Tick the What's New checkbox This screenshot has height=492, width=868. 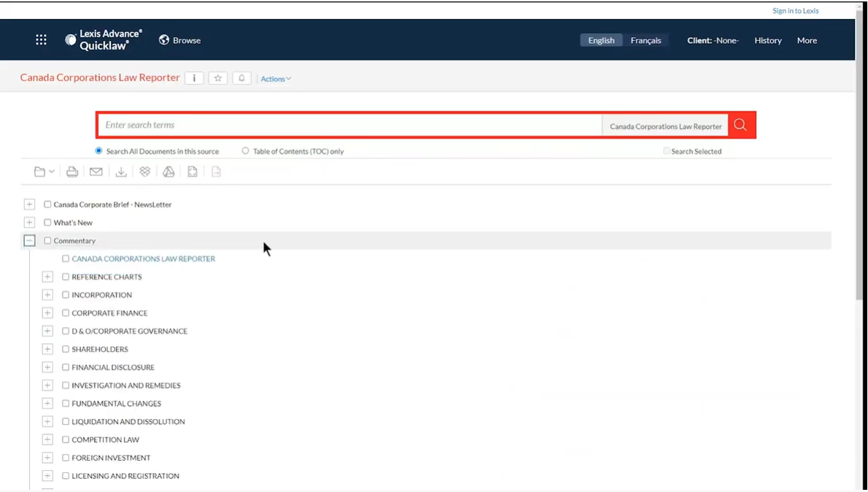[47, 223]
